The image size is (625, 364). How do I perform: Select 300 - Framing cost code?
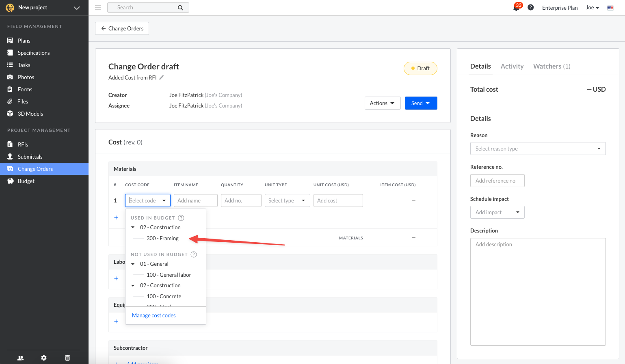pyautogui.click(x=162, y=238)
